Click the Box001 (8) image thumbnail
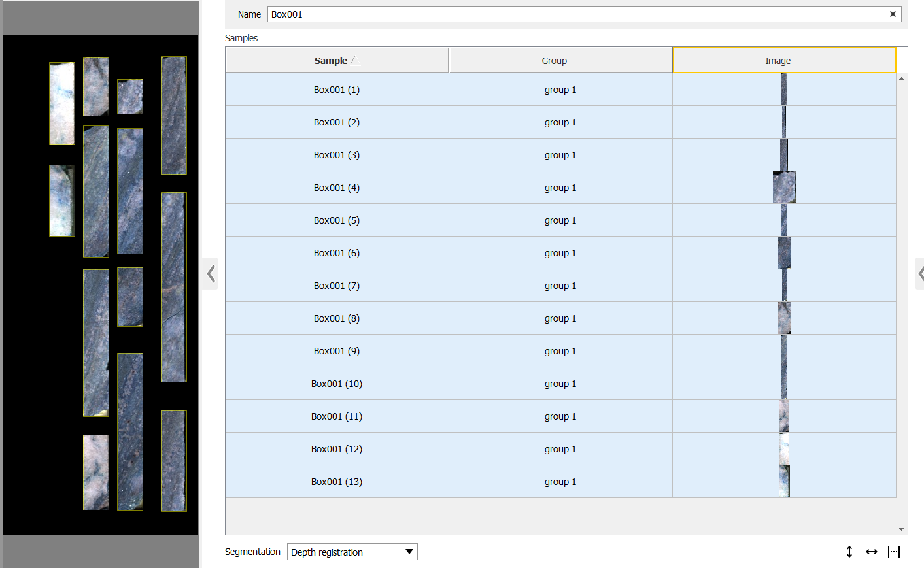 (783, 318)
